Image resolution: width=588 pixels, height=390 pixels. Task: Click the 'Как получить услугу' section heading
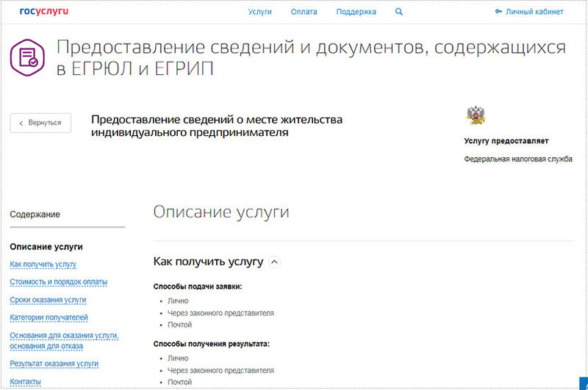pyautogui.click(x=208, y=261)
